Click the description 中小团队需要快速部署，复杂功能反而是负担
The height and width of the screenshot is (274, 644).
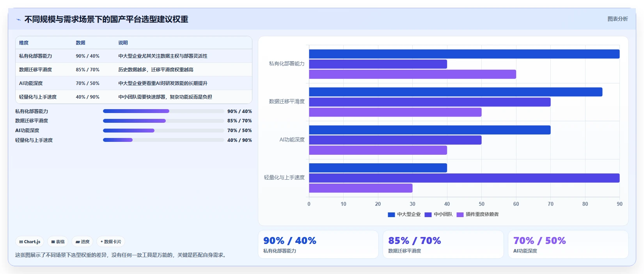coord(165,97)
